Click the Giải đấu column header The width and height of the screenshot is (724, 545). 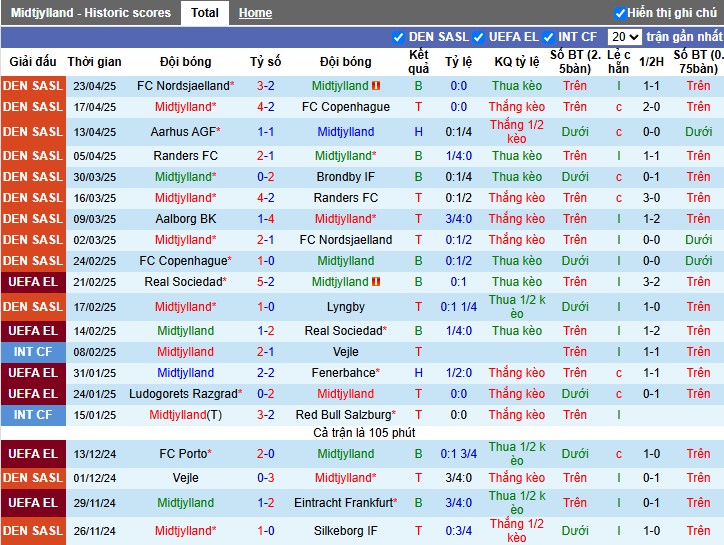pos(33,62)
